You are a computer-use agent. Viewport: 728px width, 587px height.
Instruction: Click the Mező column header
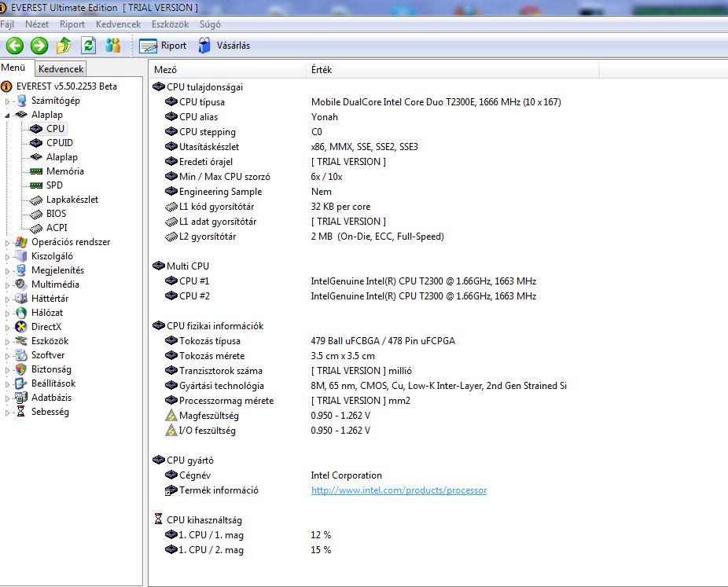click(227, 70)
